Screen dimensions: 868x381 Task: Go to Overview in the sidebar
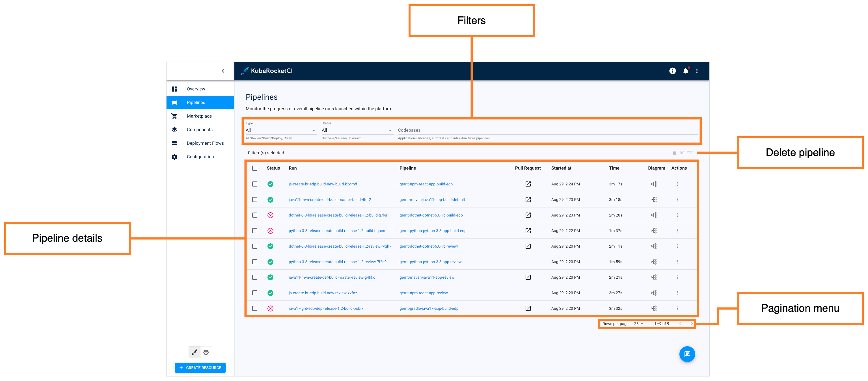pyautogui.click(x=200, y=89)
